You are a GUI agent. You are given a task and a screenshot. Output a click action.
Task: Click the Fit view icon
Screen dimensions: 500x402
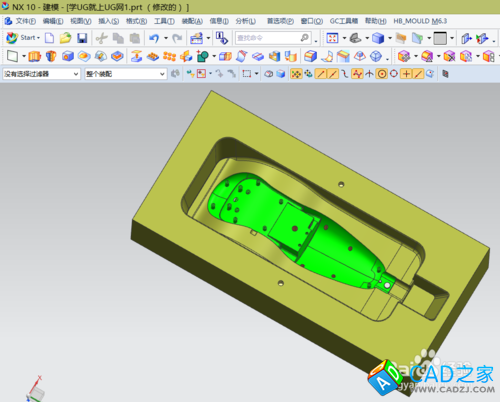coord(332,38)
